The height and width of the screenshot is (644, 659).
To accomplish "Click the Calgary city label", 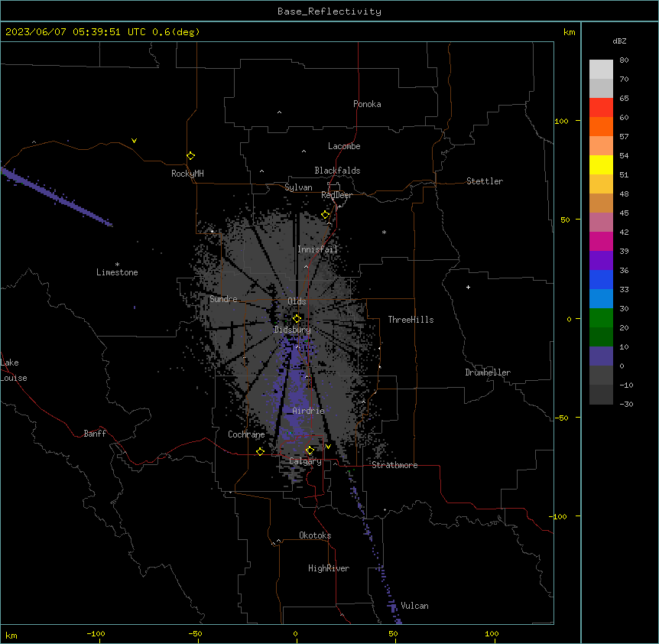I will pos(306,461).
